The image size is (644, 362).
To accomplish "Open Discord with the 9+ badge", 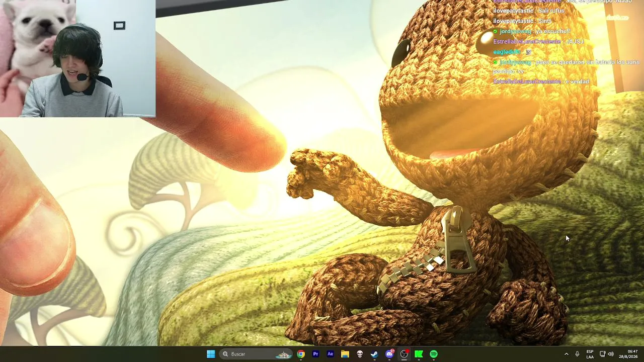I will tap(389, 354).
